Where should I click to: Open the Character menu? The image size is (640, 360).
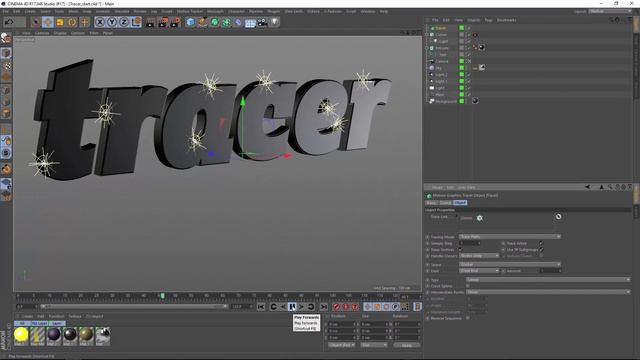pyautogui.click(x=236, y=11)
